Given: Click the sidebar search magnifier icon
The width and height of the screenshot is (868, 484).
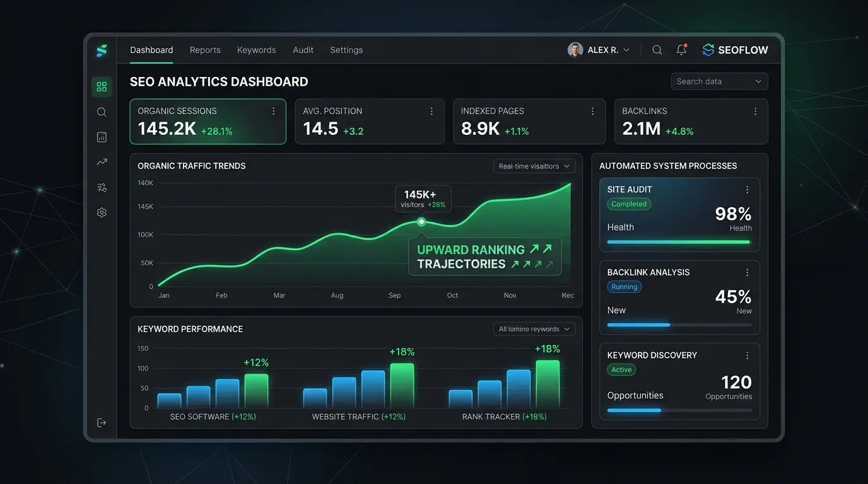Looking at the screenshot, I should coord(102,112).
